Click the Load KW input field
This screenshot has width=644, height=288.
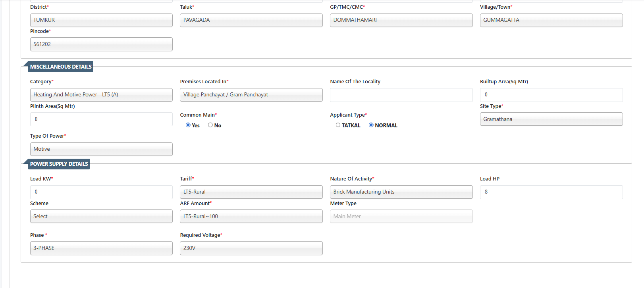pyautogui.click(x=101, y=192)
